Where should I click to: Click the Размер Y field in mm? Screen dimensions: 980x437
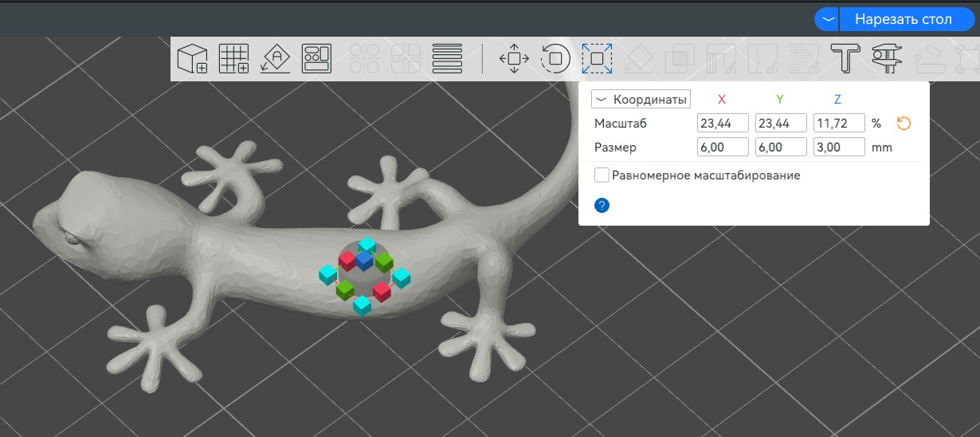(x=781, y=148)
